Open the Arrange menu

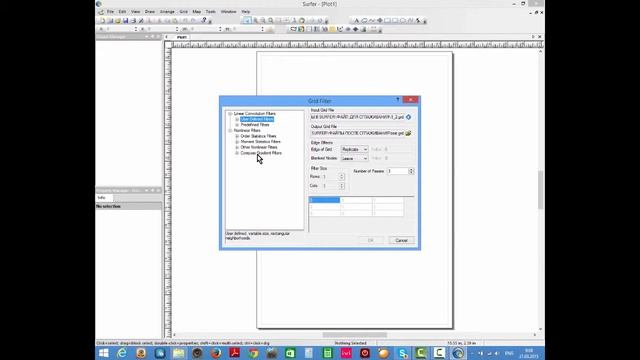(x=167, y=12)
